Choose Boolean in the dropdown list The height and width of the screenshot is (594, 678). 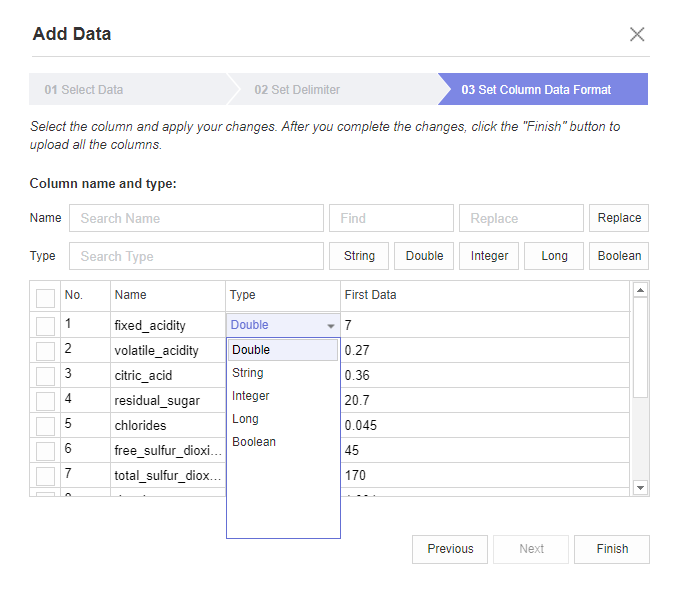coord(254,442)
